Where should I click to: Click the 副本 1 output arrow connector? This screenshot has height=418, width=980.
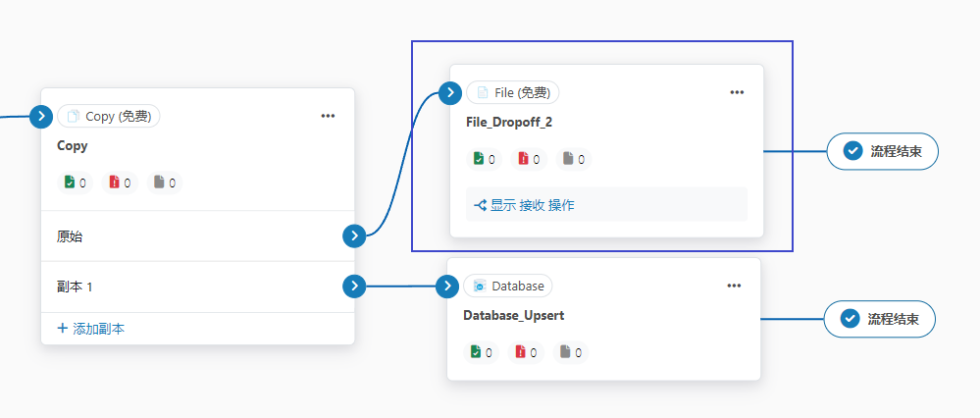point(355,287)
